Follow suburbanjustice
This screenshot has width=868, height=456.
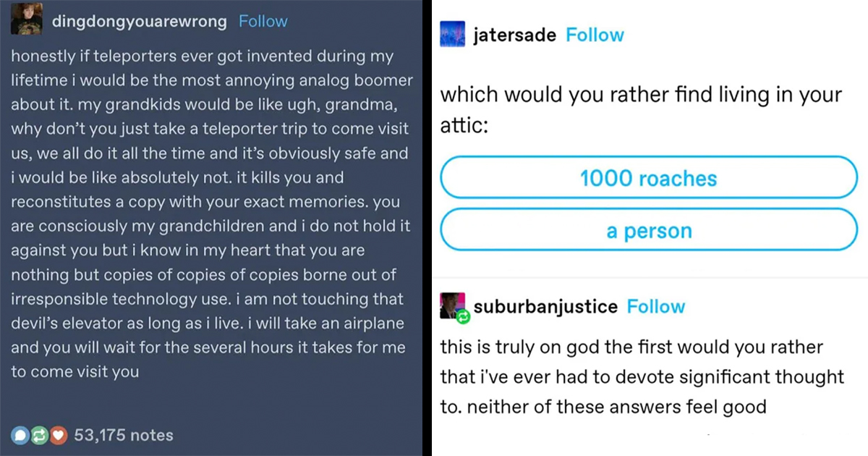point(655,307)
